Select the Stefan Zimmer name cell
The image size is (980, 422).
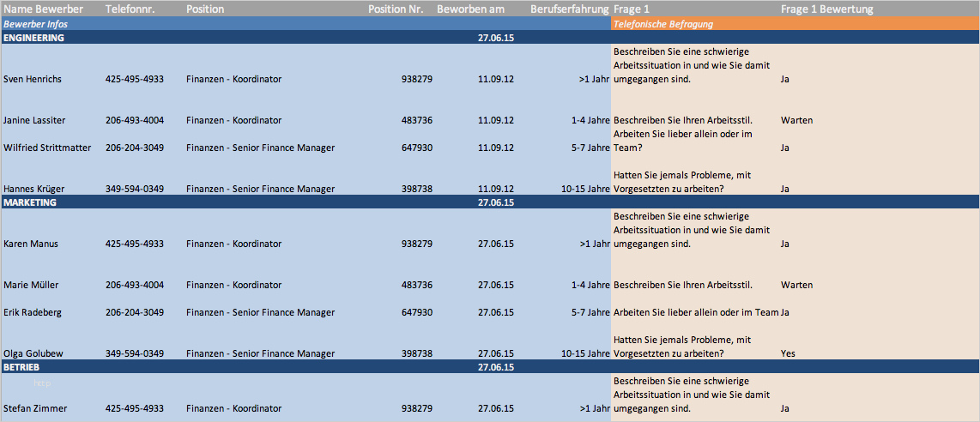[x=35, y=408]
